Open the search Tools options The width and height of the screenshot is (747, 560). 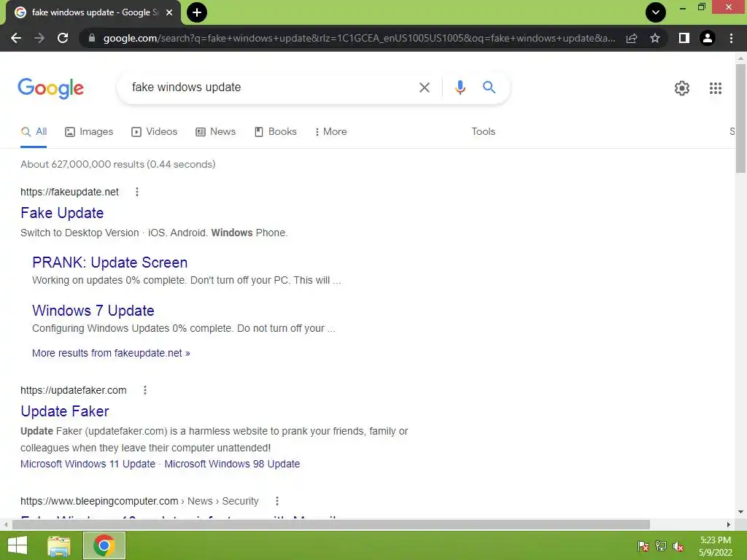[x=483, y=132]
